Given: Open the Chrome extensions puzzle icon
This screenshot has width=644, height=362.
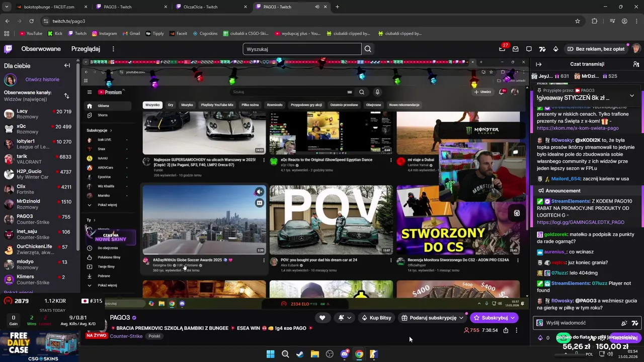Looking at the screenshot, I should pyautogui.click(x=595, y=21).
